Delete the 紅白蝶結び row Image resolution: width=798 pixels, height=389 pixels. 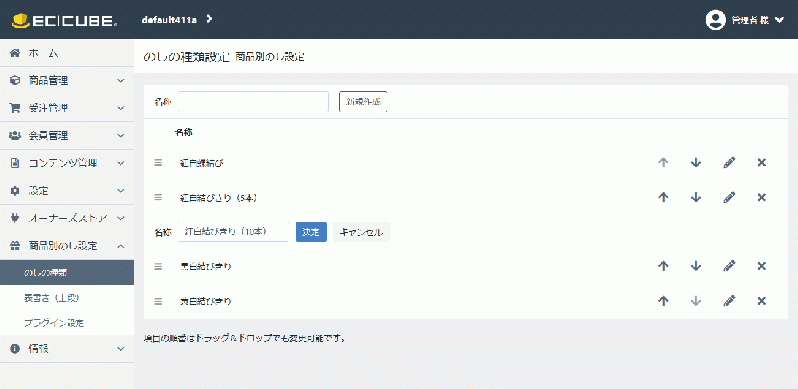tap(762, 163)
